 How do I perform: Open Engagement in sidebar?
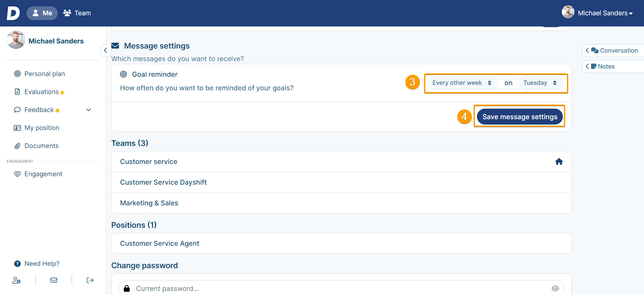(43, 174)
